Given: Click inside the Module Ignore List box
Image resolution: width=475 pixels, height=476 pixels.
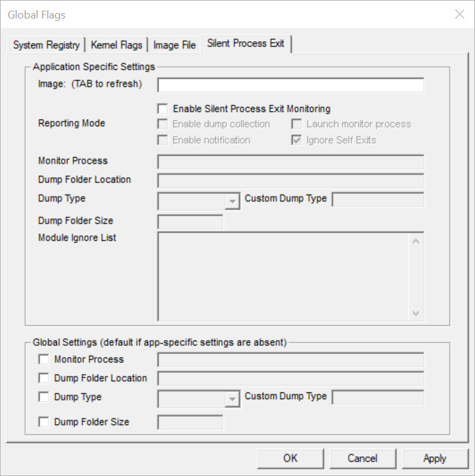Looking at the screenshot, I should coord(283,277).
